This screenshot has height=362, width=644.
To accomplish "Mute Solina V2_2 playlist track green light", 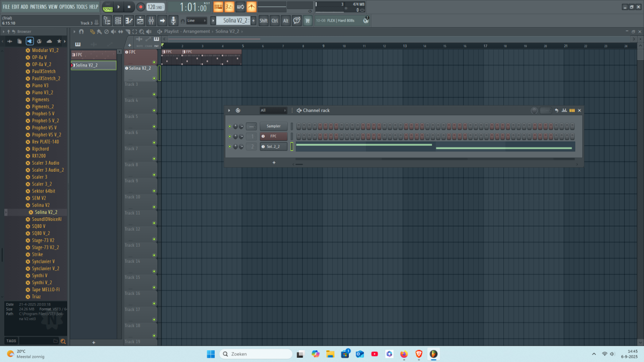I will (x=154, y=78).
